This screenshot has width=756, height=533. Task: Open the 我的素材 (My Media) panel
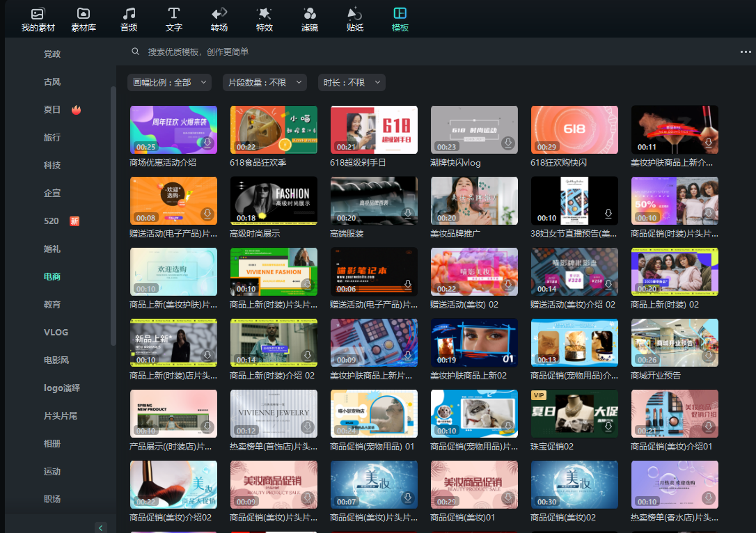[38, 19]
